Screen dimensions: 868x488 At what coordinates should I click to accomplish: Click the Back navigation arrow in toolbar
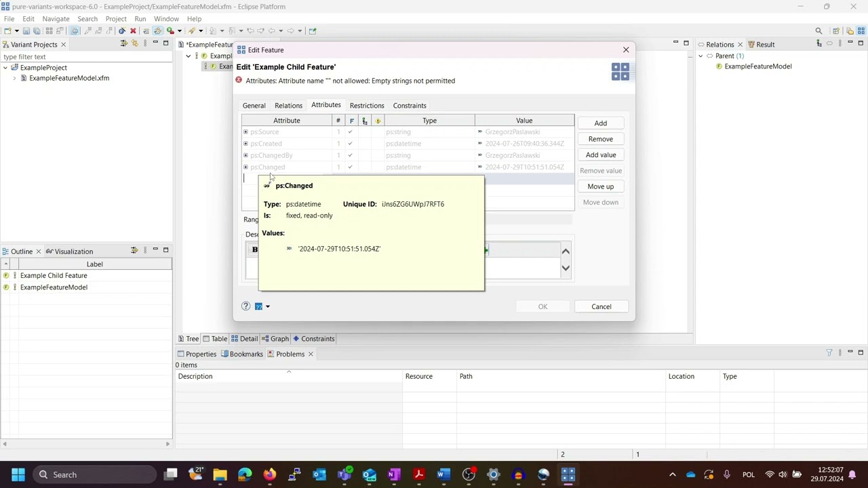(271, 30)
